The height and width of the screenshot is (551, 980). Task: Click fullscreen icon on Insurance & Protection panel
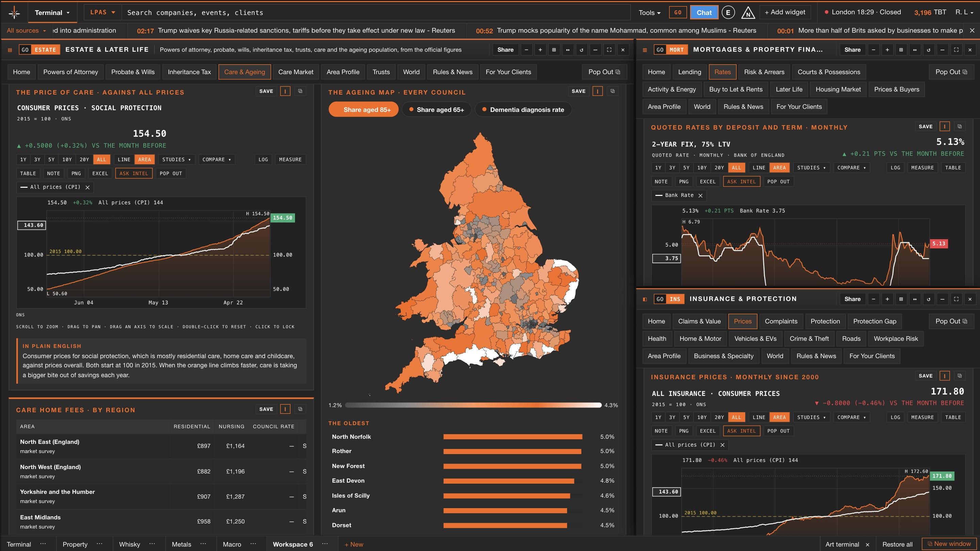(x=956, y=299)
